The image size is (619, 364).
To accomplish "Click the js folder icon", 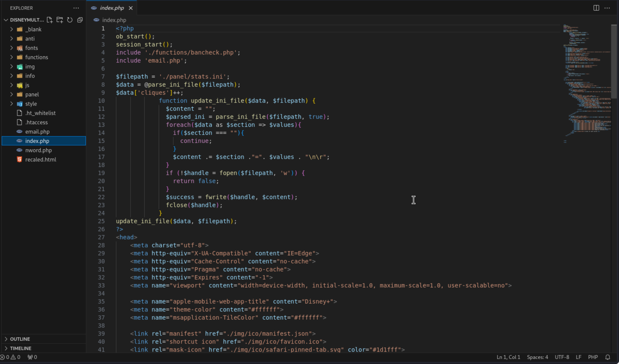I will pyautogui.click(x=20, y=85).
